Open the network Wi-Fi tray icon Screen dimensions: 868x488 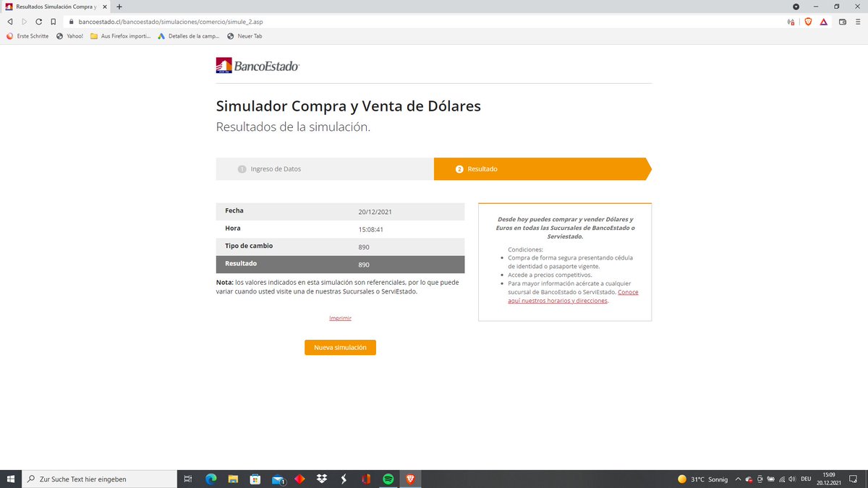(782, 479)
